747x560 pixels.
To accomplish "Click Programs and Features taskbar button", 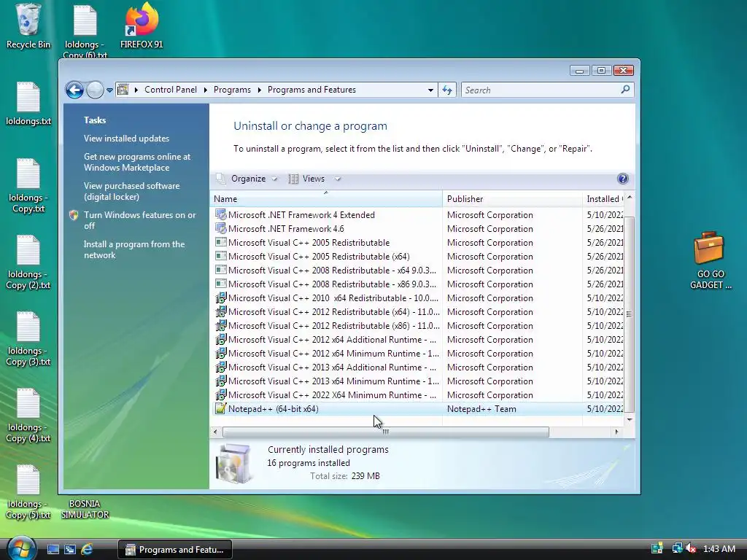I will (174, 550).
